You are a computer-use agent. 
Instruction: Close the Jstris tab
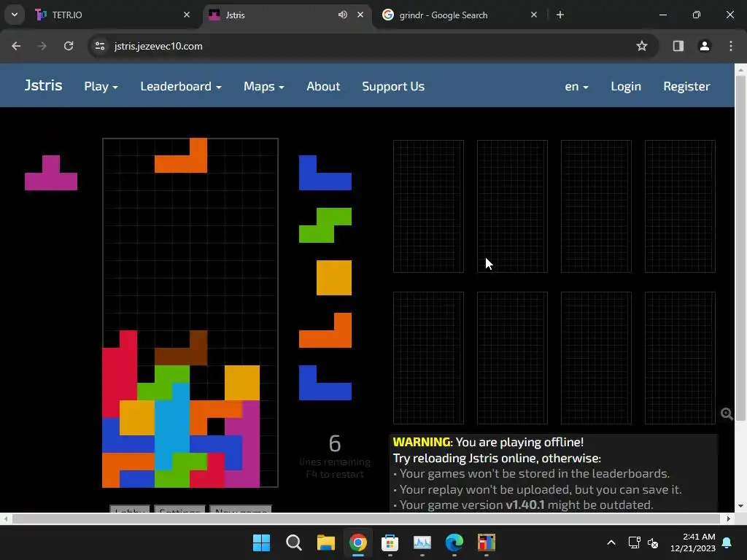360,15
